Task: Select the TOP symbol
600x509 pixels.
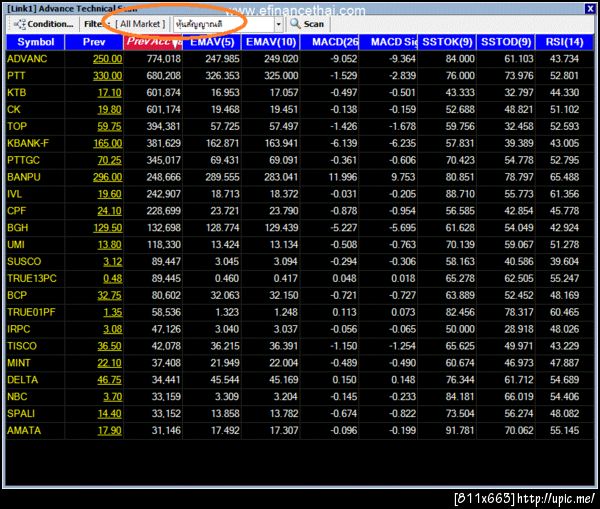Action: [17, 126]
